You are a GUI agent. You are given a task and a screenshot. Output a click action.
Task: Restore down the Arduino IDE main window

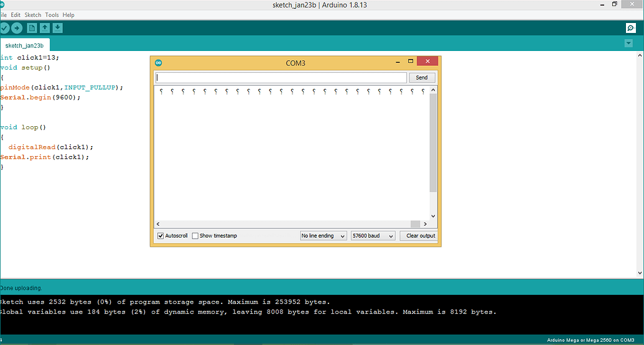click(614, 4)
